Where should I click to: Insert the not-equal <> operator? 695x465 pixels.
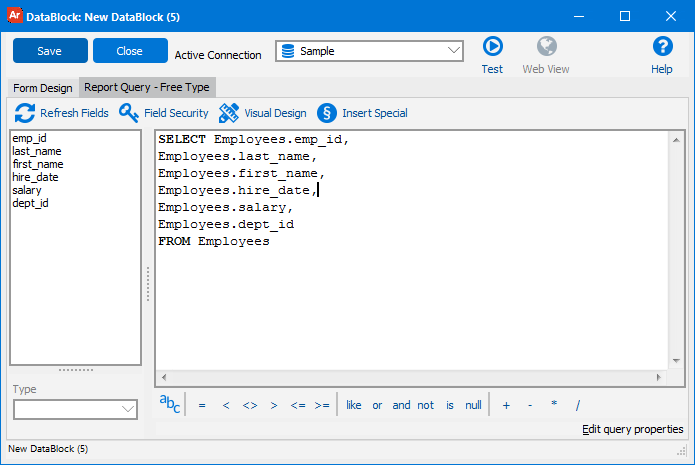(x=249, y=405)
